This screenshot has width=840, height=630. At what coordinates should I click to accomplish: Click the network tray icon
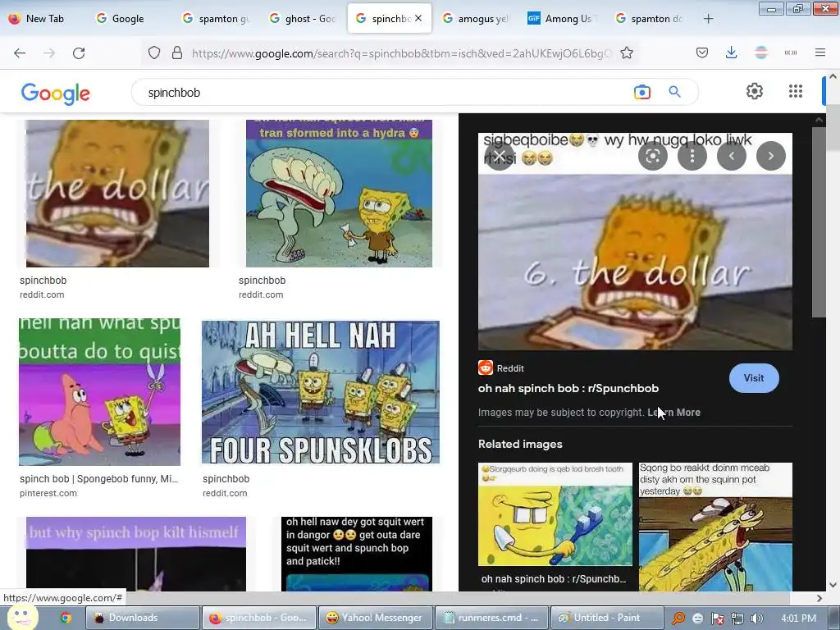(x=737, y=619)
